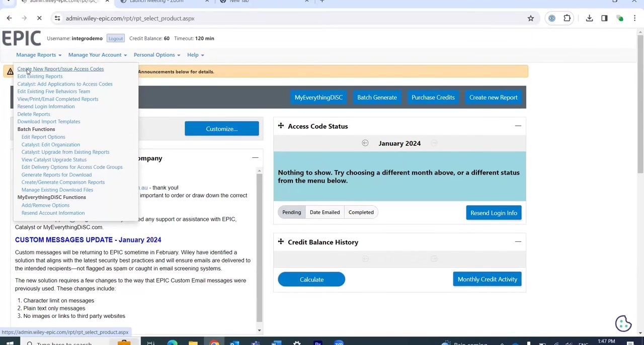Image resolution: width=644 pixels, height=345 pixels.
Task: Select Catalyst: Add Applications to Access Codes
Action: (65, 84)
